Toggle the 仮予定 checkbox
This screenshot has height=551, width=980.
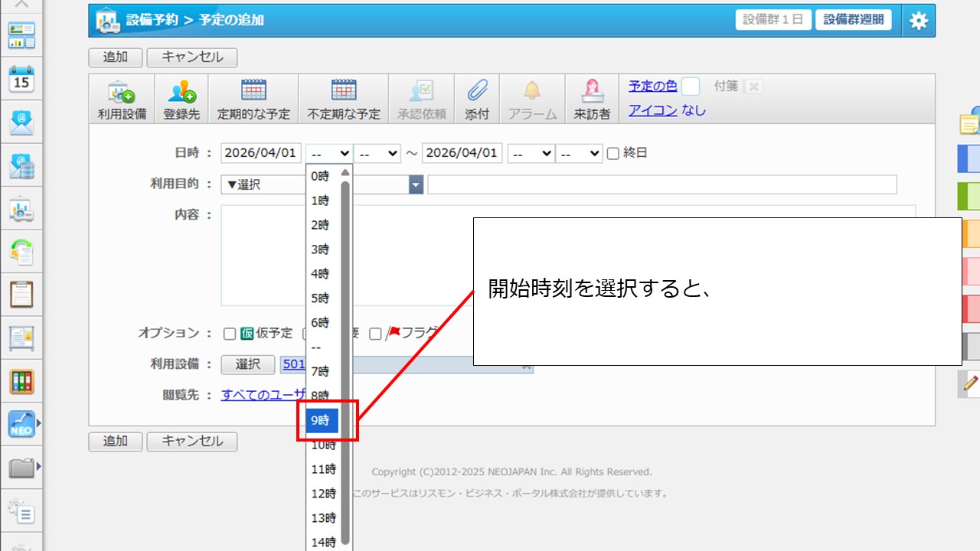pos(230,334)
